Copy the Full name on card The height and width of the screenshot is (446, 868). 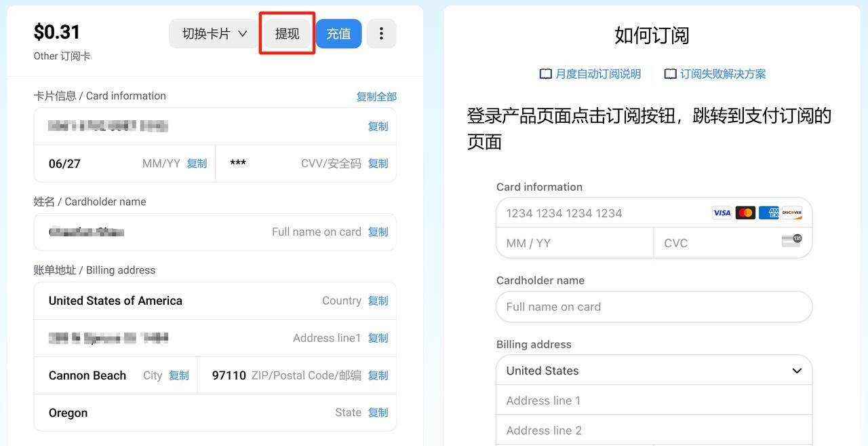pyautogui.click(x=378, y=232)
